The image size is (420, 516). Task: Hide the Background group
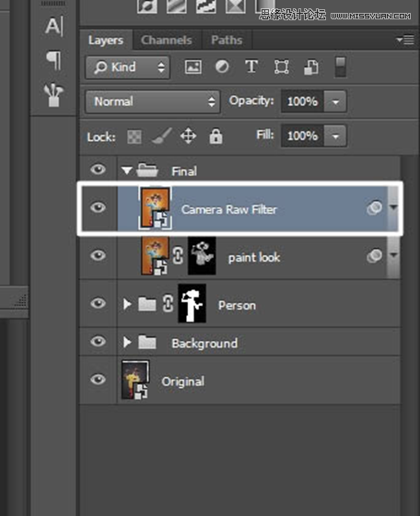98,341
